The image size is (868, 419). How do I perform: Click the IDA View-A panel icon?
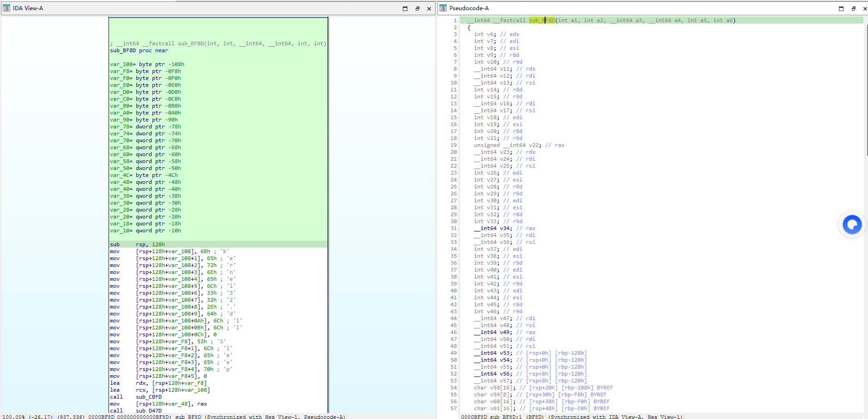6,8
